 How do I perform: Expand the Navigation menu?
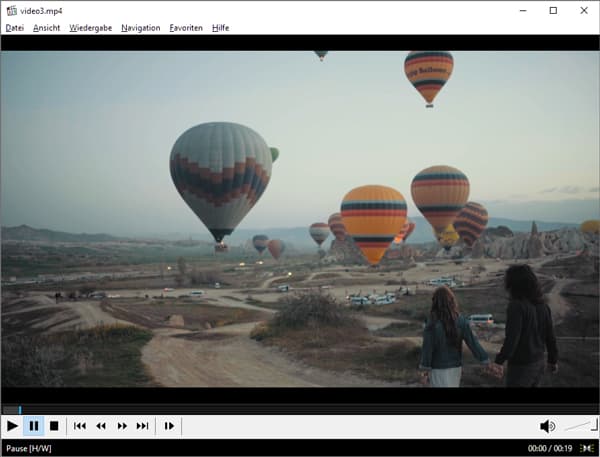click(x=140, y=28)
